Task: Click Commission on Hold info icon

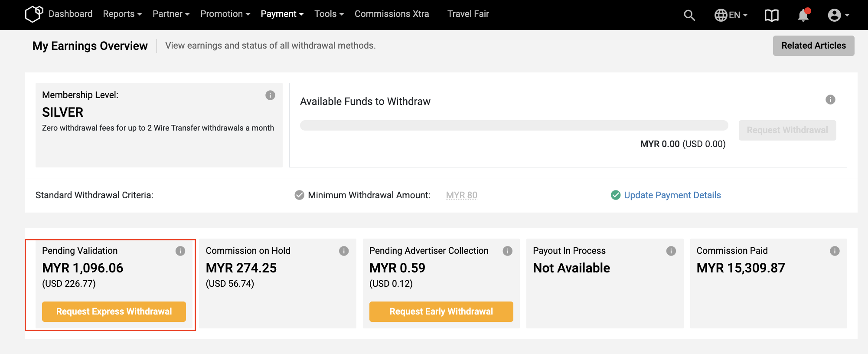Action: (344, 251)
